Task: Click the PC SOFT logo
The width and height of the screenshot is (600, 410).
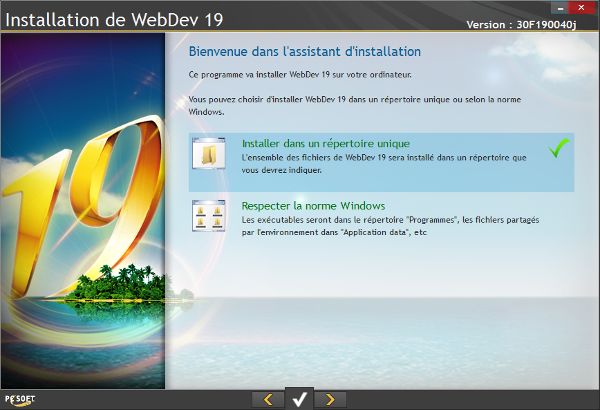Action: 20,400
